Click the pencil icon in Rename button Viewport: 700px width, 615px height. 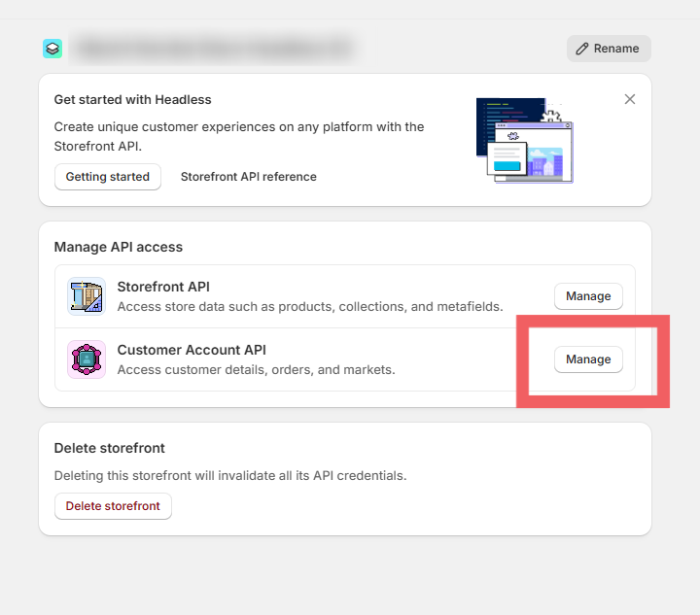click(x=582, y=49)
